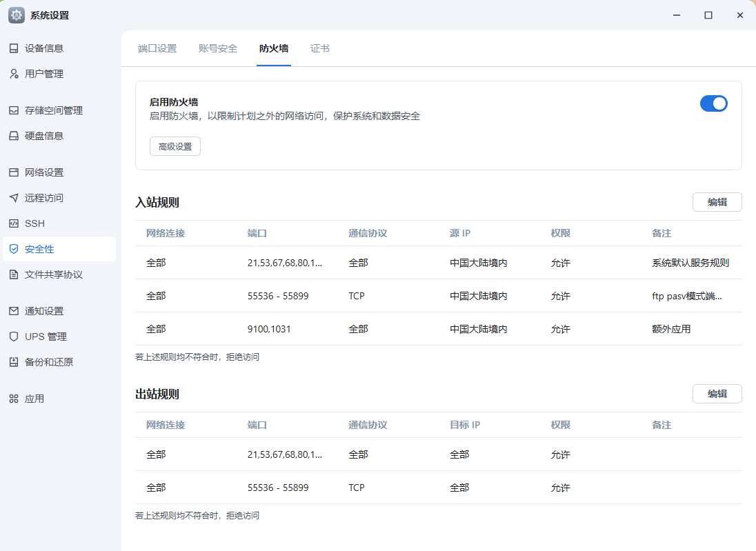756x551 pixels.
Task: Click inbound rule note ftp pasv模式端...
Action: pos(686,297)
